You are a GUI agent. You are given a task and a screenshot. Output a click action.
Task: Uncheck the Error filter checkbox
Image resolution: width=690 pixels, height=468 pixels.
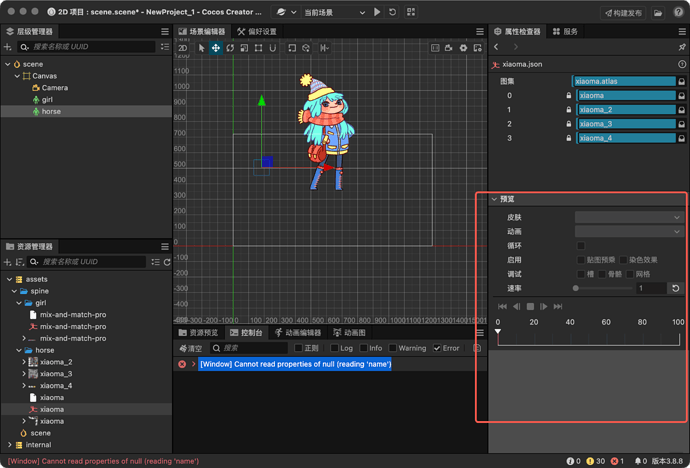click(437, 348)
